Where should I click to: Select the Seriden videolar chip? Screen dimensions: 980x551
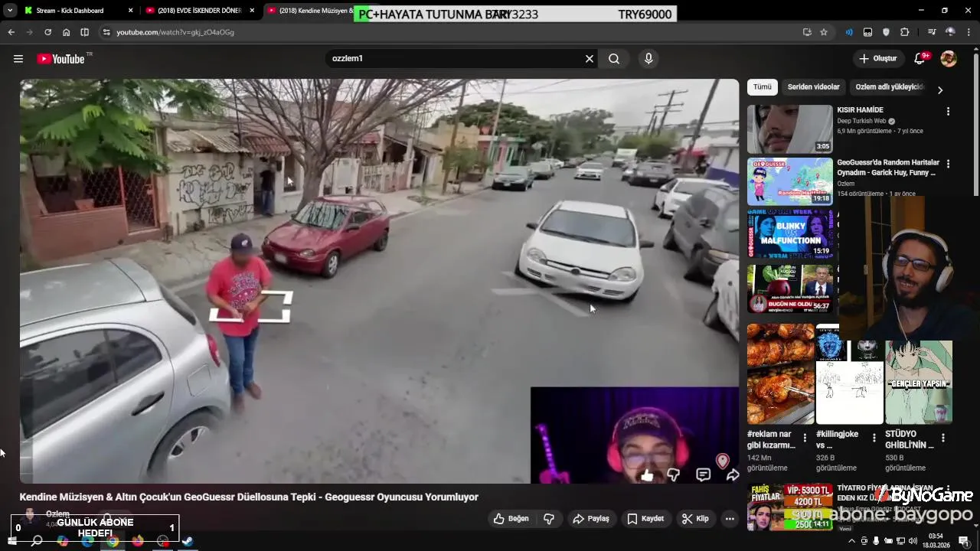(x=814, y=87)
